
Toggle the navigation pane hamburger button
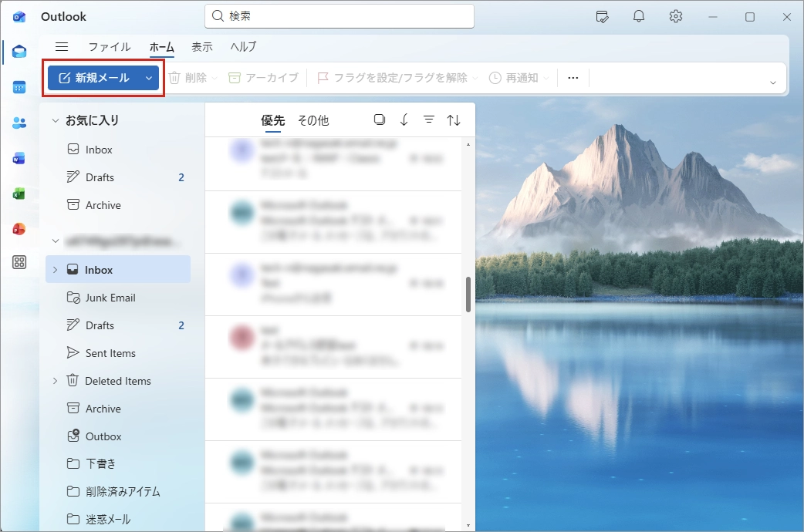point(62,47)
